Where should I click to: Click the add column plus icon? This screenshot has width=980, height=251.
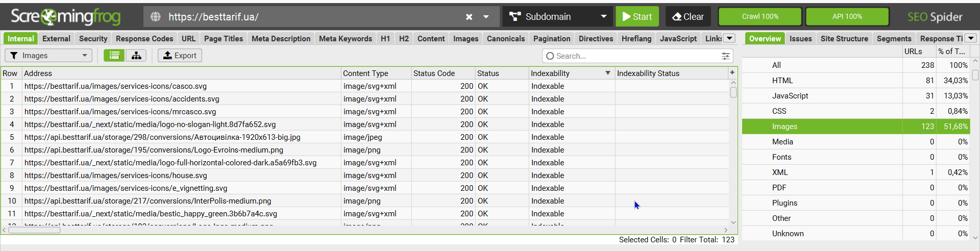point(732,73)
